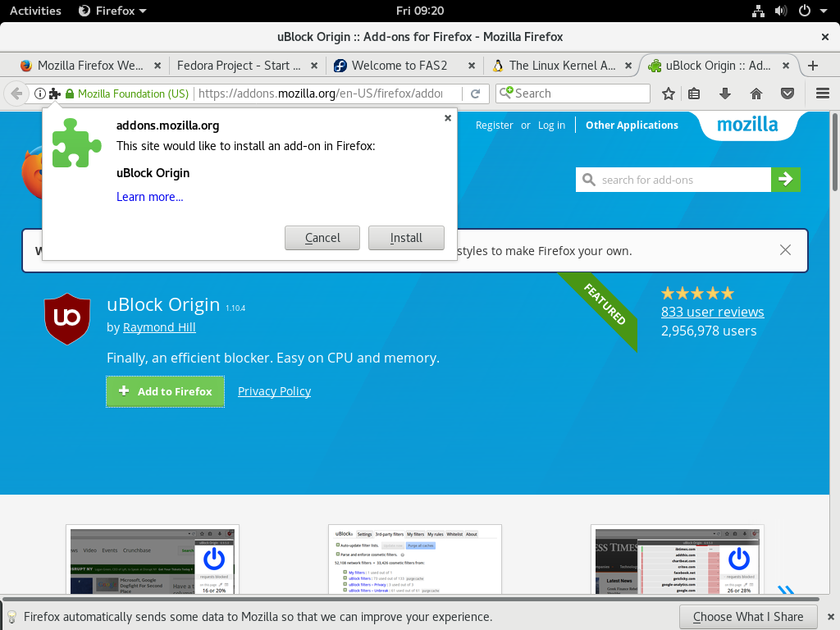Close the data sharing notification bar
The image size is (840, 630).
[831, 617]
